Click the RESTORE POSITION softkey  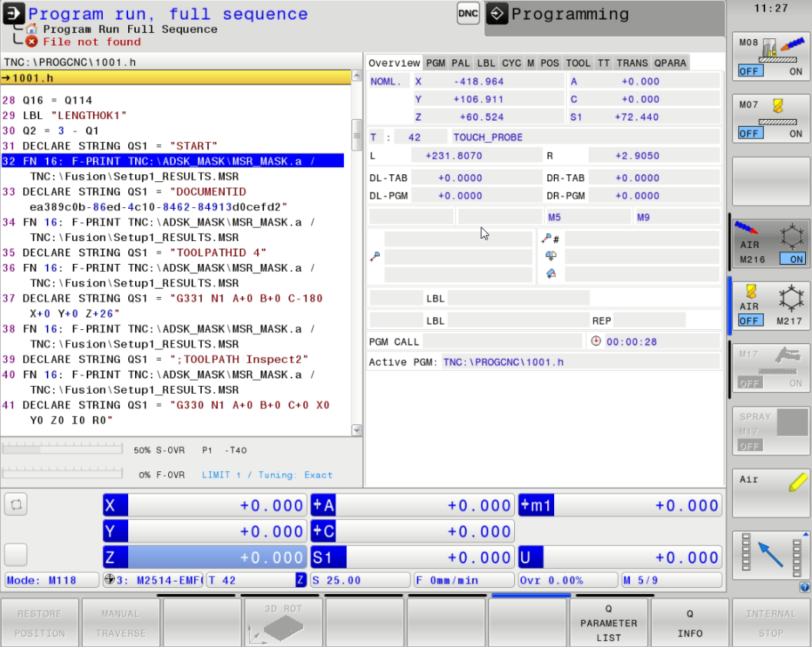40,622
